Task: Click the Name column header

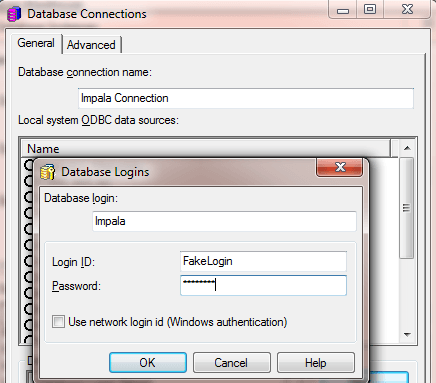Action: pos(206,149)
